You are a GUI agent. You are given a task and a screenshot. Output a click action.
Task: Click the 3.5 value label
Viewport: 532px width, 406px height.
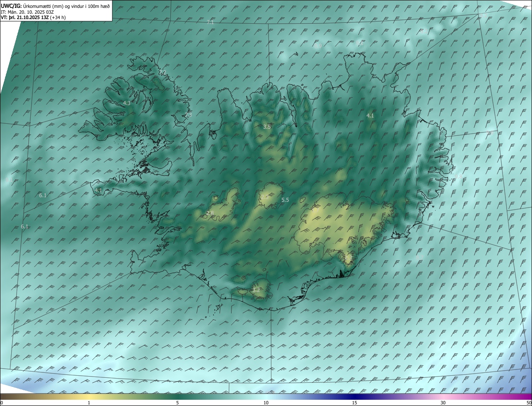point(267,127)
